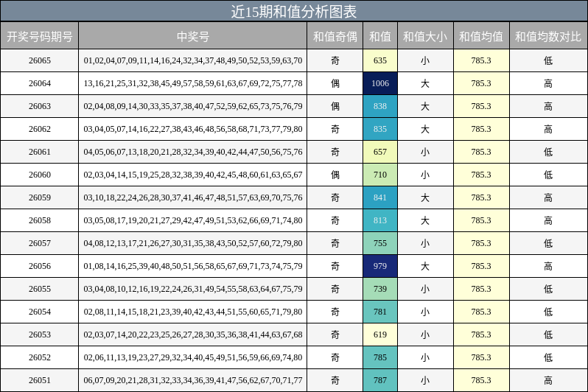Click winning numbers of issue 26060
Screen dimensions: 588x392
[193, 175]
